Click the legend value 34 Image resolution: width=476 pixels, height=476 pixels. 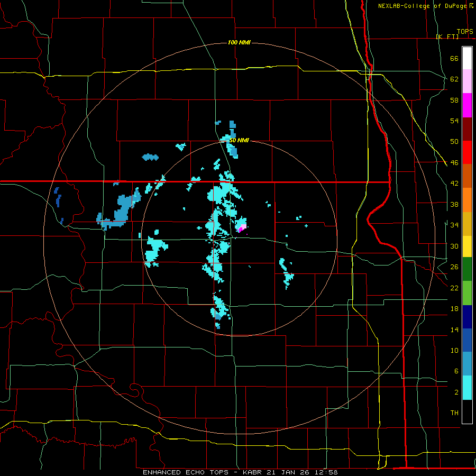(x=454, y=225)
